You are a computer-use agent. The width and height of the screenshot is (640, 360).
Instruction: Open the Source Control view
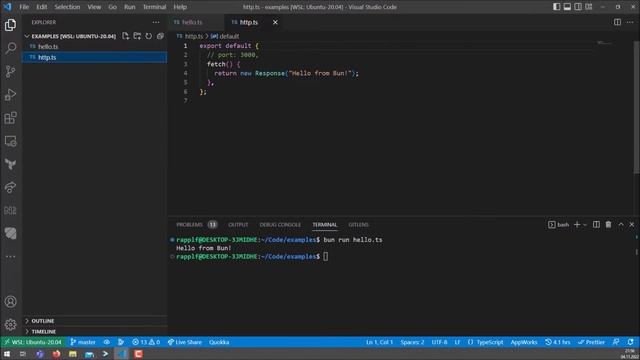(11, 71)
